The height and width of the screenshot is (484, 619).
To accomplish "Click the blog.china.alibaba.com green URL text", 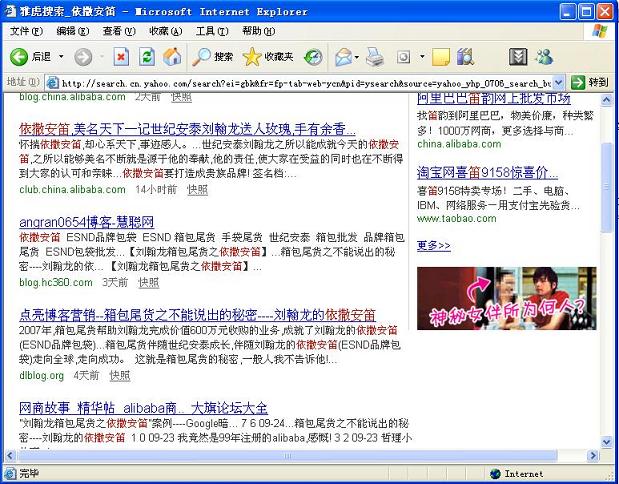I will click(72, 97).
